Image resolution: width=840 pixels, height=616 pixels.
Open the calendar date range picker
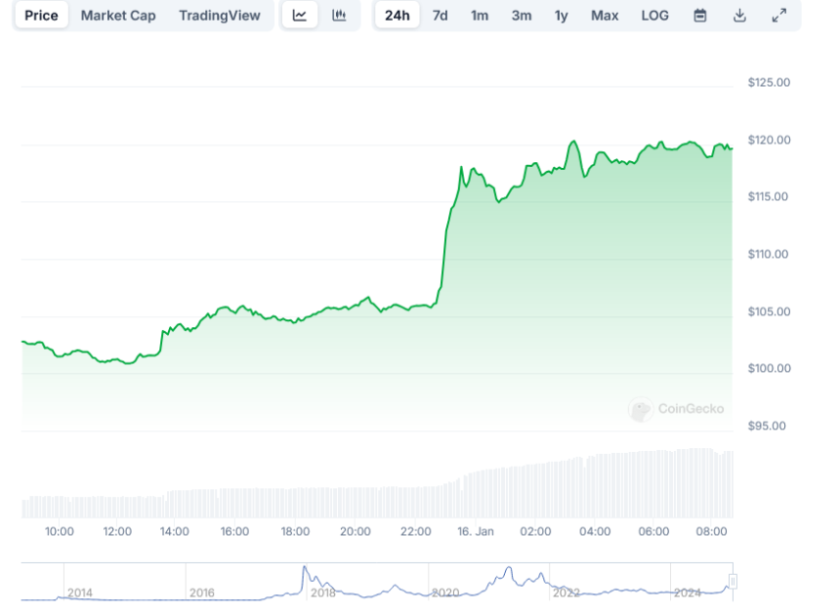point(700,16)
